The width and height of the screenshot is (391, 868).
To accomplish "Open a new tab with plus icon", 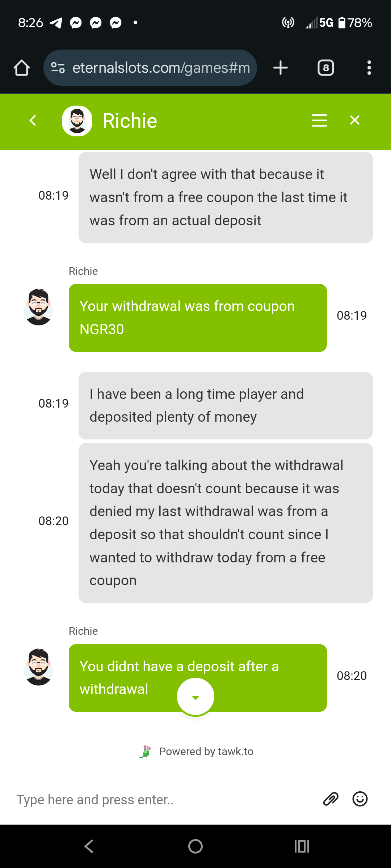I will tap(281, 68).
